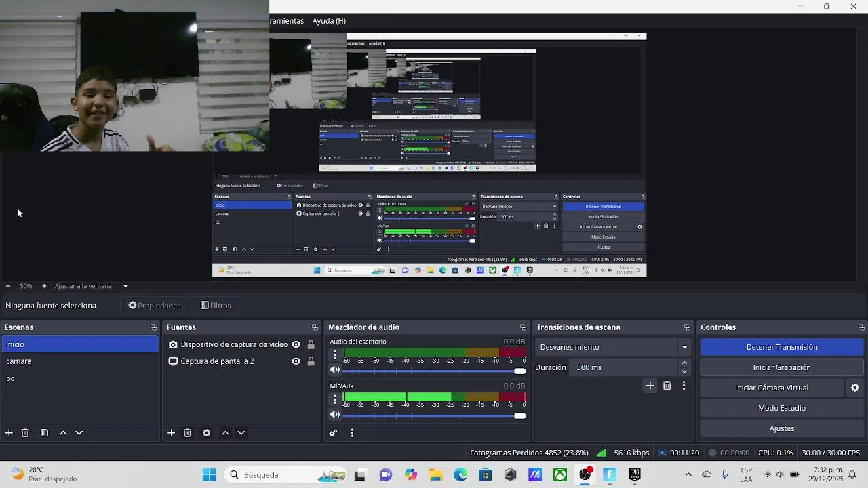Toggle lock on Captura de pantalla 2
868x488 pixels.
click(311, 361)
